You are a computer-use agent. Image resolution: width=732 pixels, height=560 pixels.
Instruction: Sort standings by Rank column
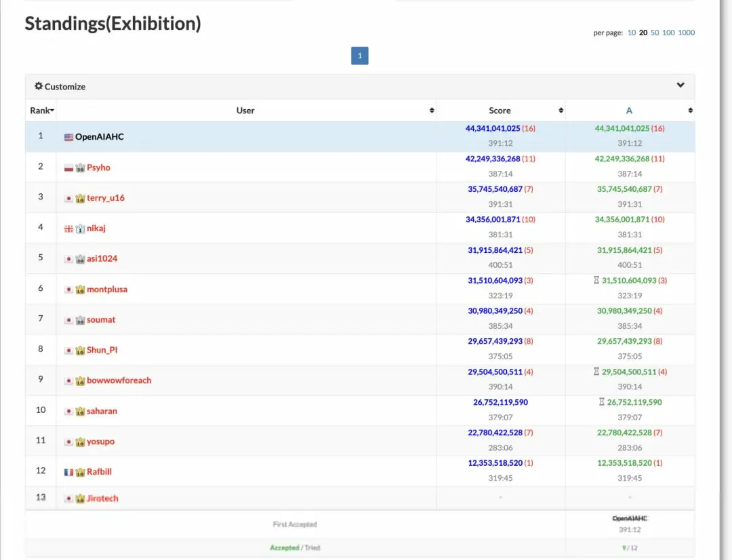[41, 111]
